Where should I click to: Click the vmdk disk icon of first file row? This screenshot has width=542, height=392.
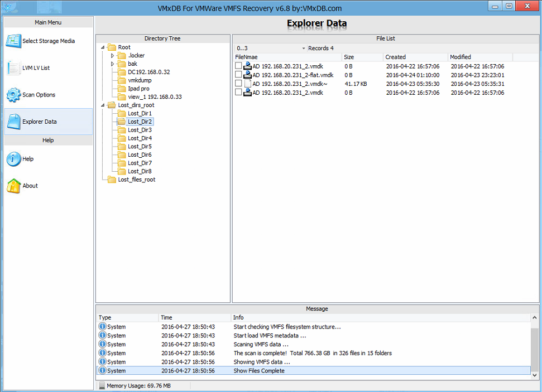coord(247,66)
